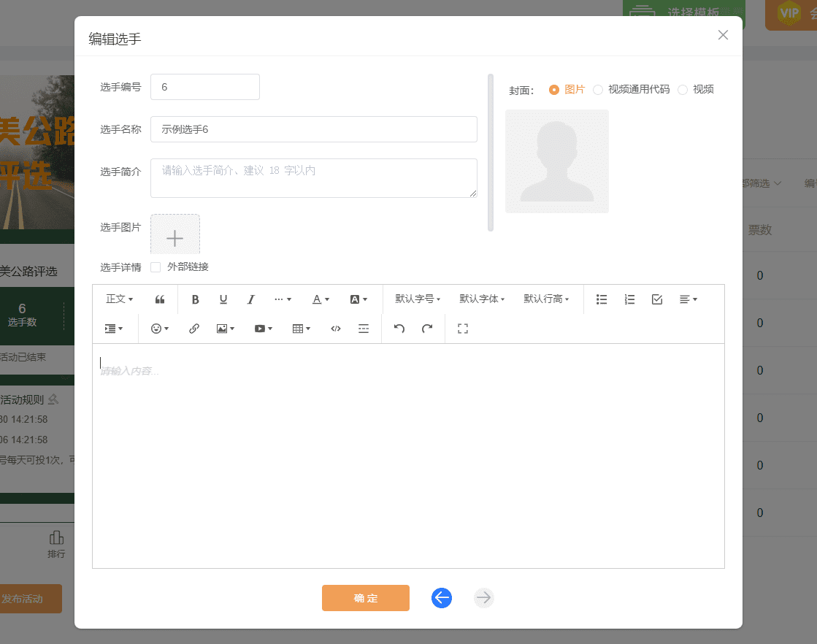Image resolution: width=817 pixels, height=644 pixels.
Task: Toggle bold formatting in the editor
Action: point(195,299)
